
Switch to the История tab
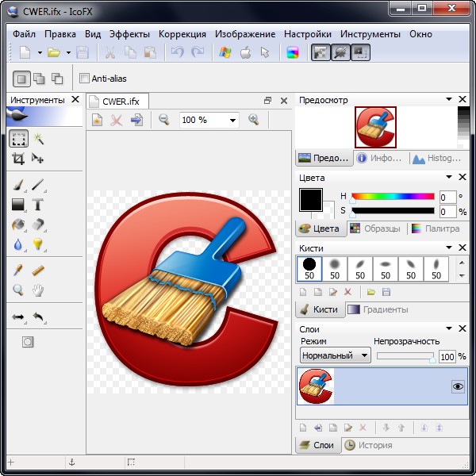tap(369, 445)
